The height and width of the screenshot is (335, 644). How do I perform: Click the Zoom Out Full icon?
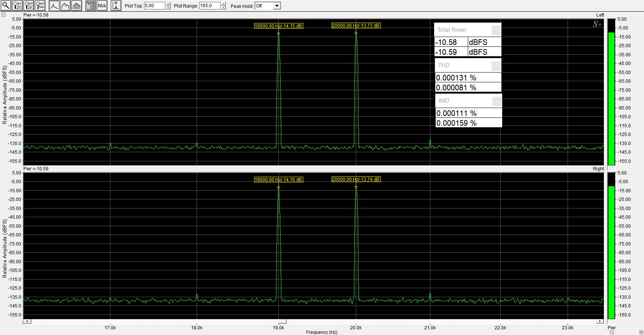tap(40, 6)
